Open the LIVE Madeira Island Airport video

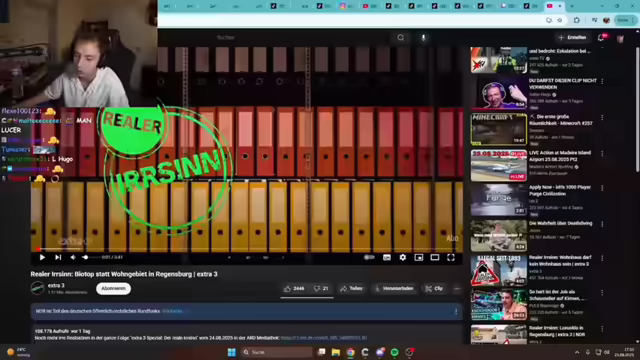(x=498, y=165)
